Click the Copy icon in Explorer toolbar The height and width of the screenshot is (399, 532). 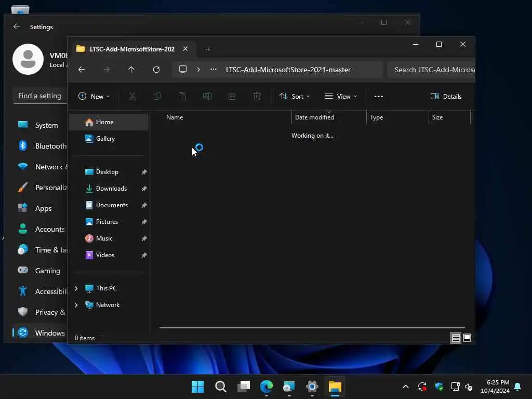coord(157,96)
